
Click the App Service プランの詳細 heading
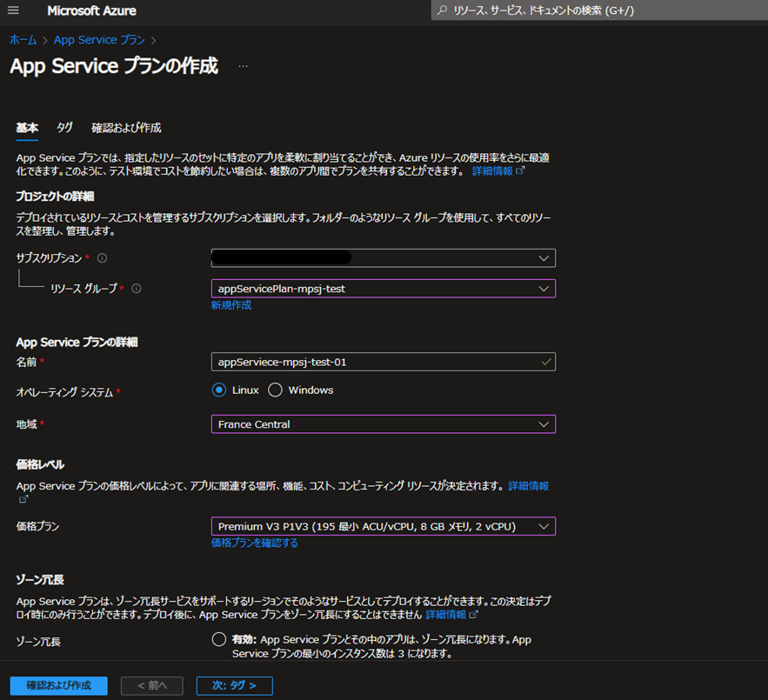tap(77, 343)
